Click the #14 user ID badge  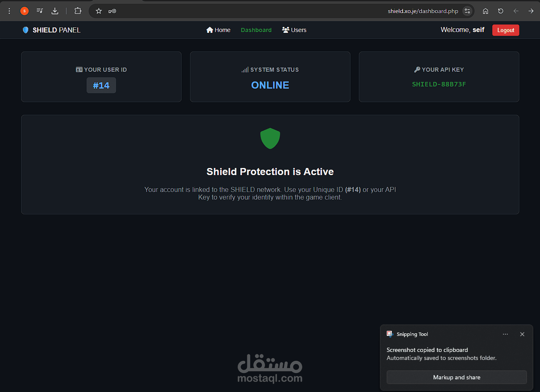pos(101,85)
